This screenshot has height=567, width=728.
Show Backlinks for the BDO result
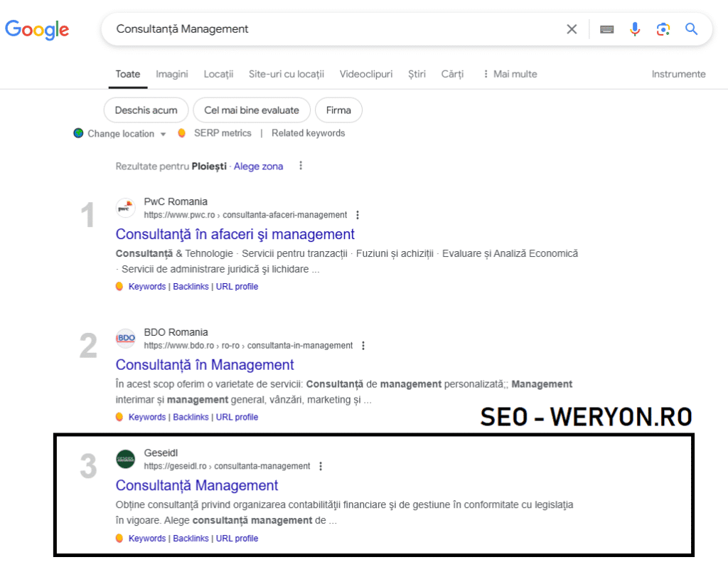coord(191,416)
